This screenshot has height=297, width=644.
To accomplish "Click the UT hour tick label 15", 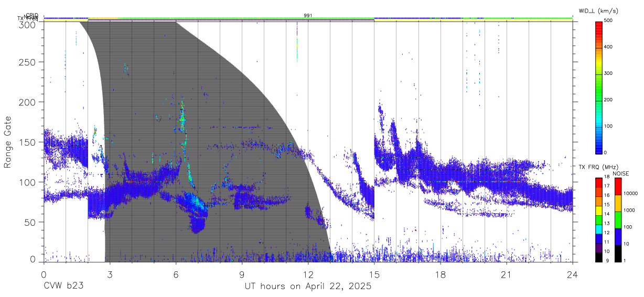I will pyautogui.click(x=374, y=274).
